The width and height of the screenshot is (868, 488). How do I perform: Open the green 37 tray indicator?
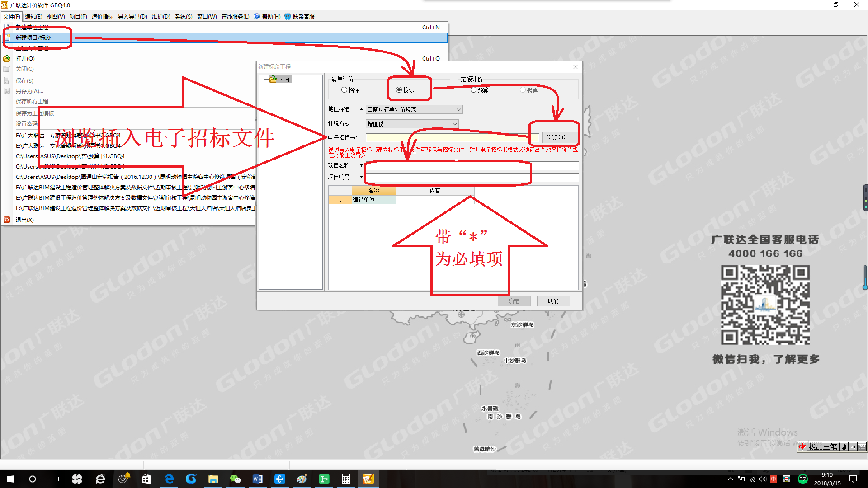803,479
